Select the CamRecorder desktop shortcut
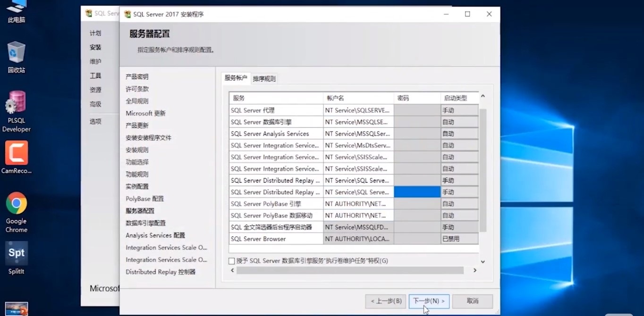 16,157
